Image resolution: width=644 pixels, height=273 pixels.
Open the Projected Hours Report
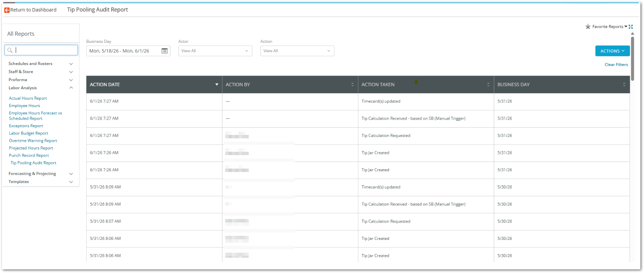31,148
